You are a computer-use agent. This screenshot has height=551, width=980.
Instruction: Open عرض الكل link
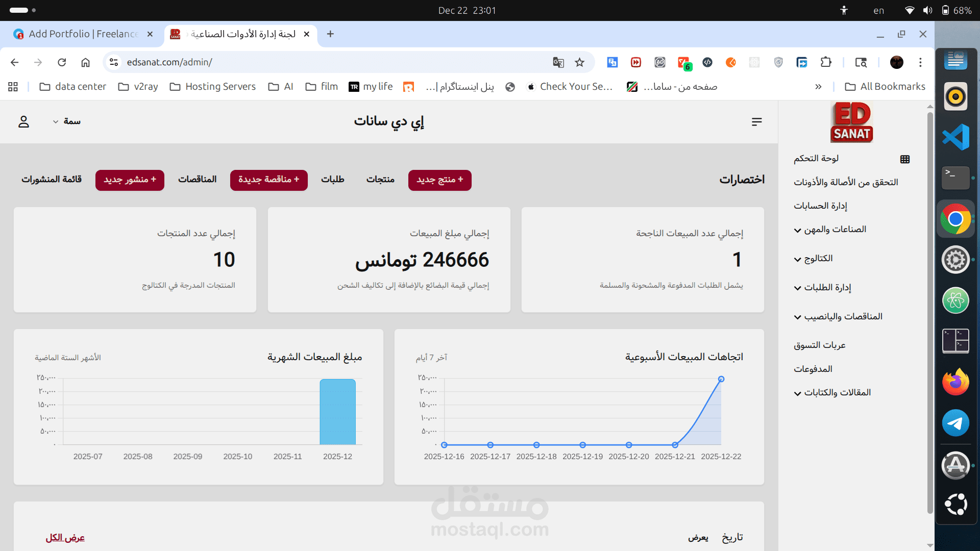pos(65,538)
